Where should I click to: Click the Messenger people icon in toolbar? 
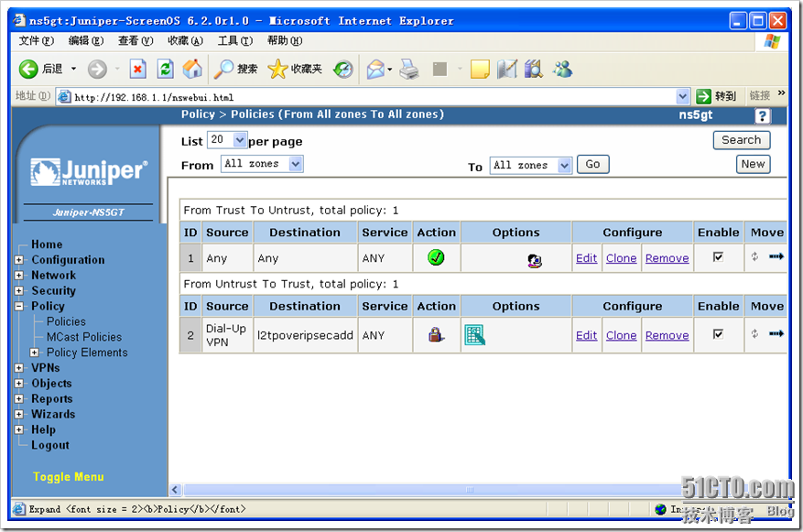(x=562, y=69)
